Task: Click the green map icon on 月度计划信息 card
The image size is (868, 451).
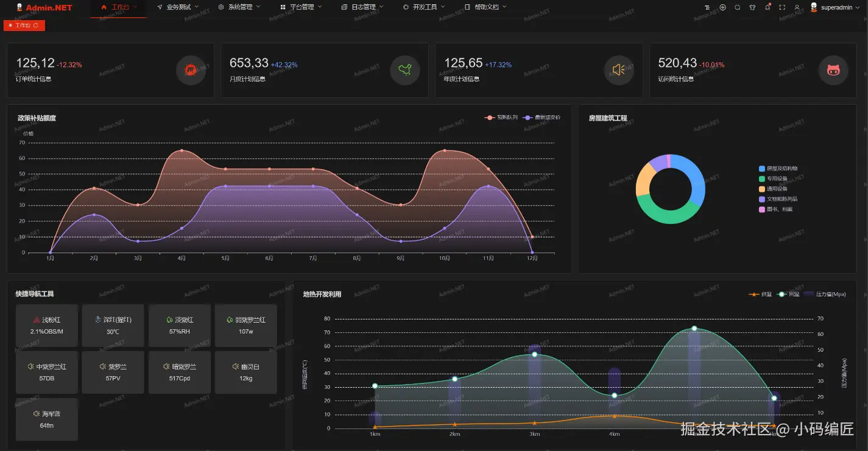Action: (x=405, y=71)
